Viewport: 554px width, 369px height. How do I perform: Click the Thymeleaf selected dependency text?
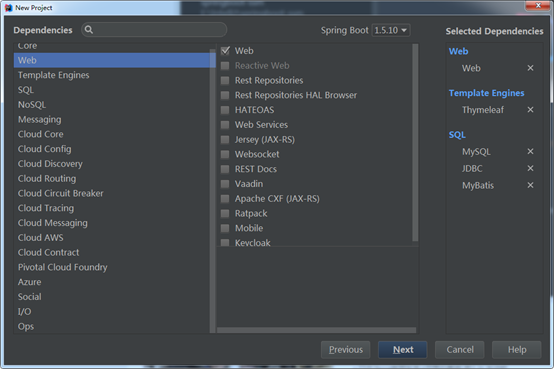483,110
